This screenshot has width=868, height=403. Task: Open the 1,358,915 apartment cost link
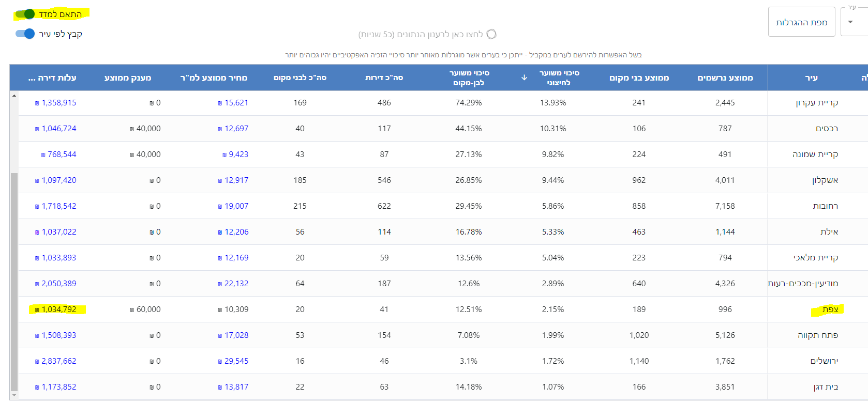point(58,103)
